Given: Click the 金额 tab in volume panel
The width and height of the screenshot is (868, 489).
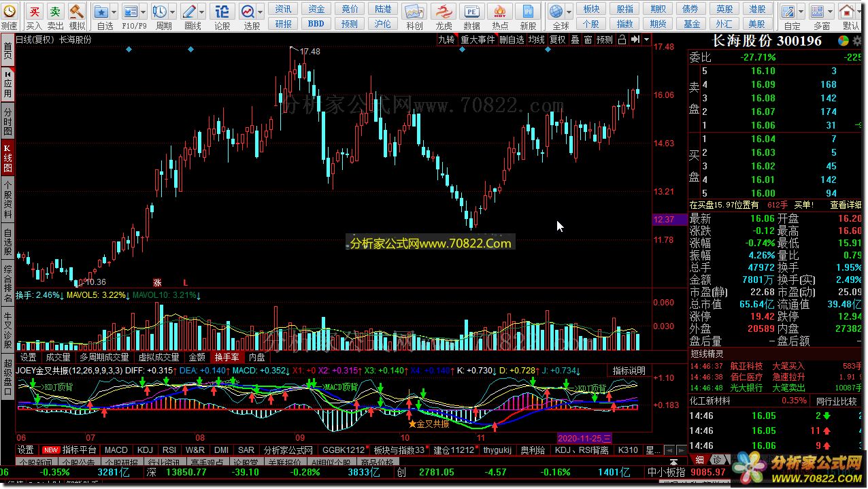Looking at the screenshot, I should [x=197, y=357].
